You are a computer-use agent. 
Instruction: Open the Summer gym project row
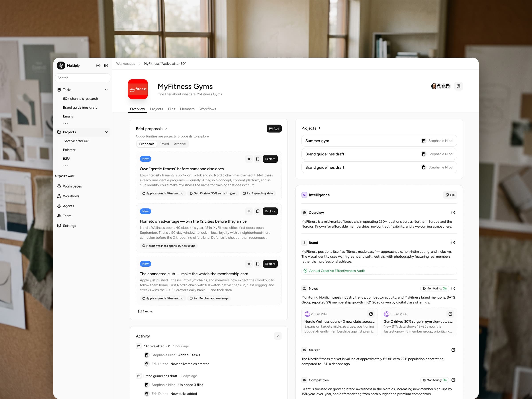tap(379, 141)
